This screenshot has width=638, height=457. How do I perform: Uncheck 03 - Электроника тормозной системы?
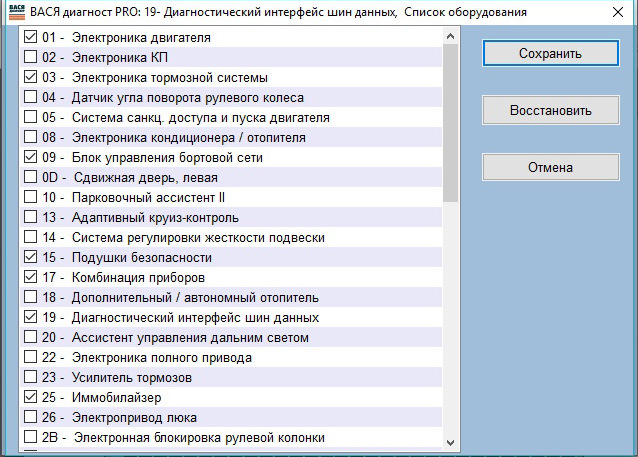click(x=31, y=77)
